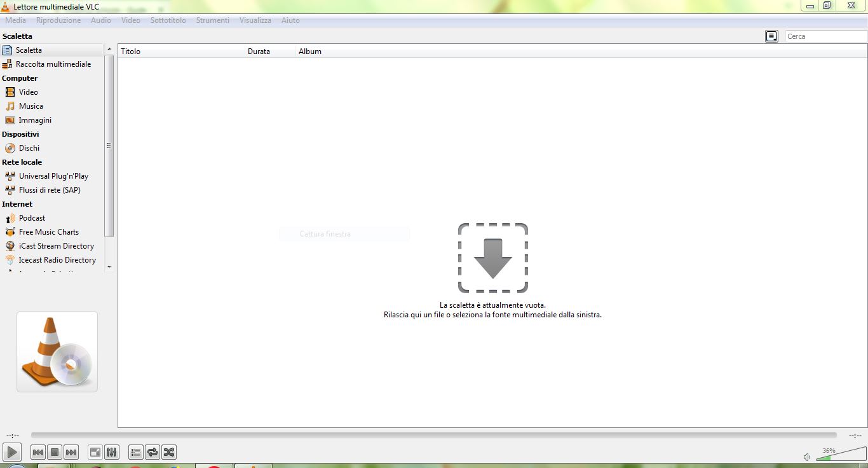Click the Raccolta multimediale icon

7,64
